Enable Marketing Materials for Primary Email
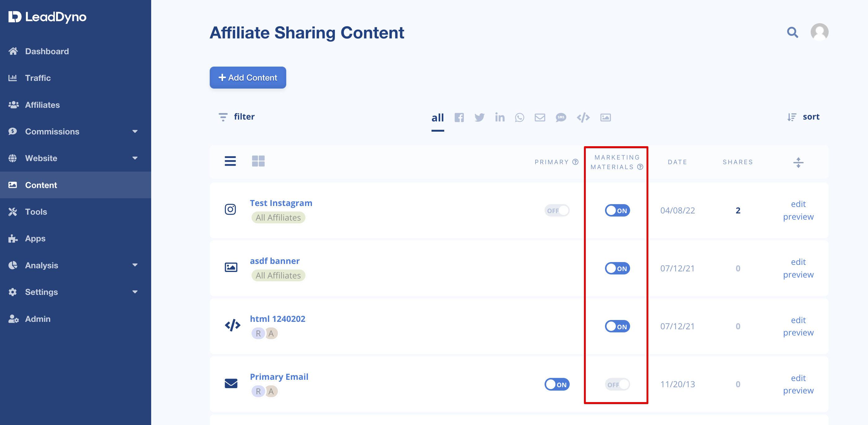Viewport: 868px width, 425px height. pos(617,384)
